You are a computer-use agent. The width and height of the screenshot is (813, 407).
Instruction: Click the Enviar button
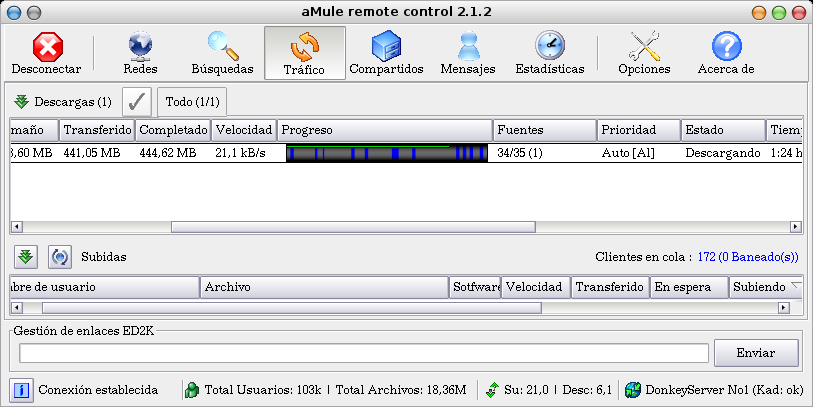756,353
